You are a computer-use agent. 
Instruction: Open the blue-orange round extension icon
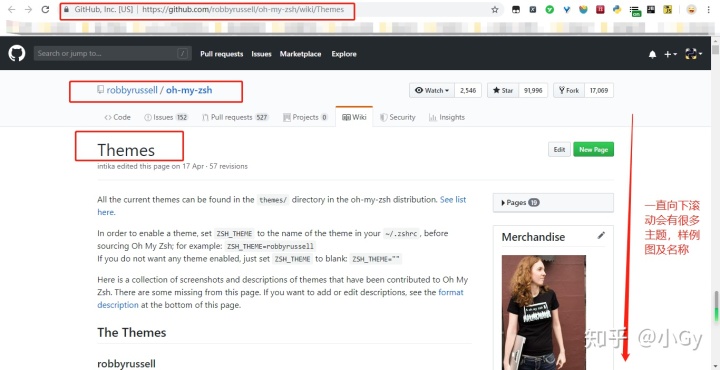point(583,9)
